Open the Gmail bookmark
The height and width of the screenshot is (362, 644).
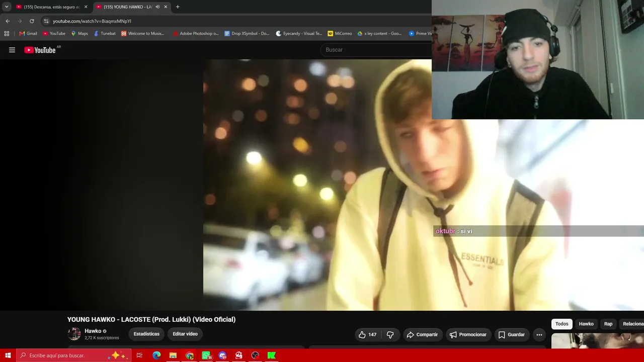(28, 34)
